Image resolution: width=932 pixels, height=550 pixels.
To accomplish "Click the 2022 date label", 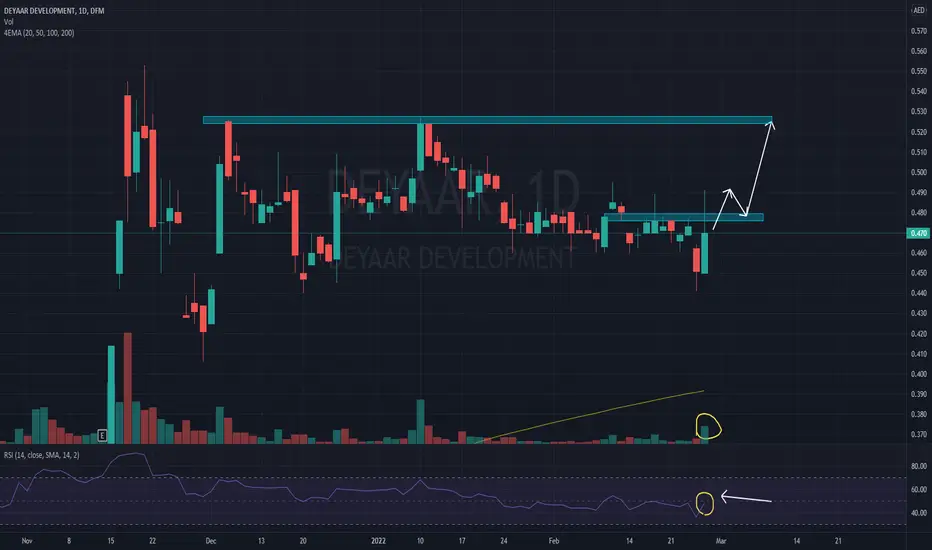I will coord(378,541).
